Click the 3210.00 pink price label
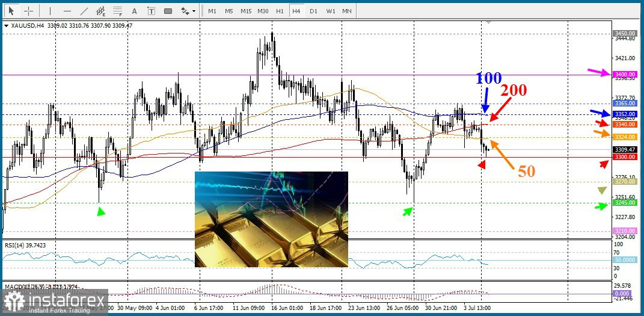This screenshot has height=316, width=644. coord(625,231)
